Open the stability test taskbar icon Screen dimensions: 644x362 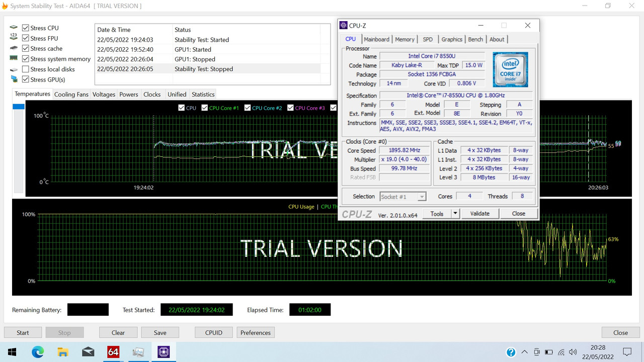[138, 352]
